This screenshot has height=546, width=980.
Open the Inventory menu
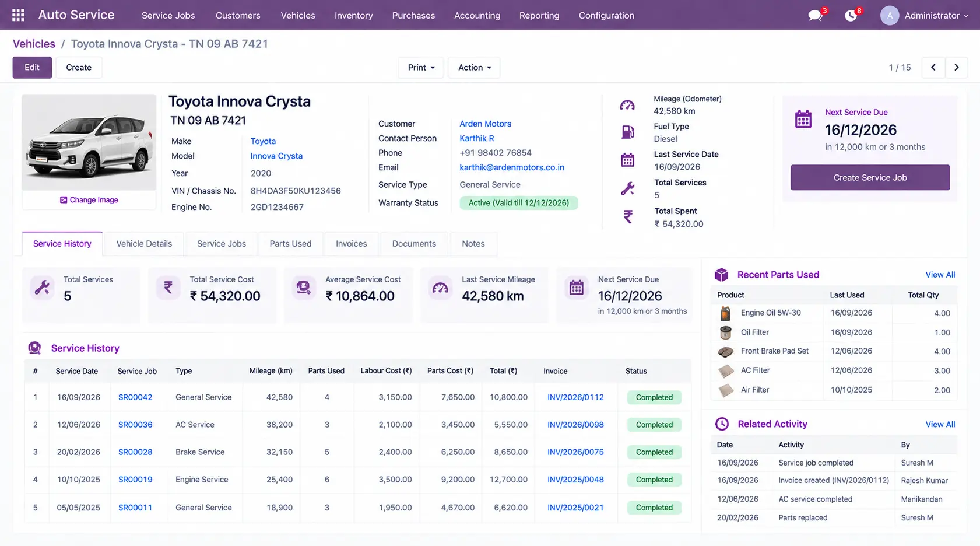pos(353,16)
